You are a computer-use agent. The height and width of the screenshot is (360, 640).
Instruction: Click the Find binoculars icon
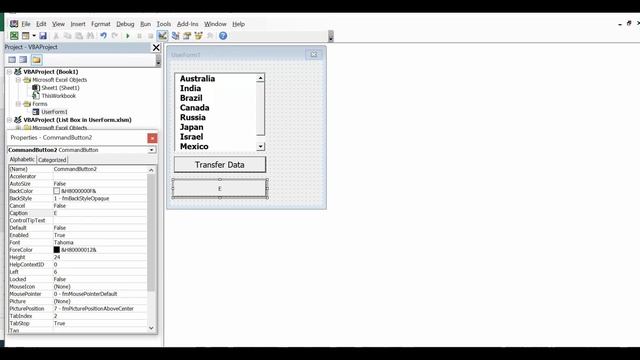tap(90, 36)
